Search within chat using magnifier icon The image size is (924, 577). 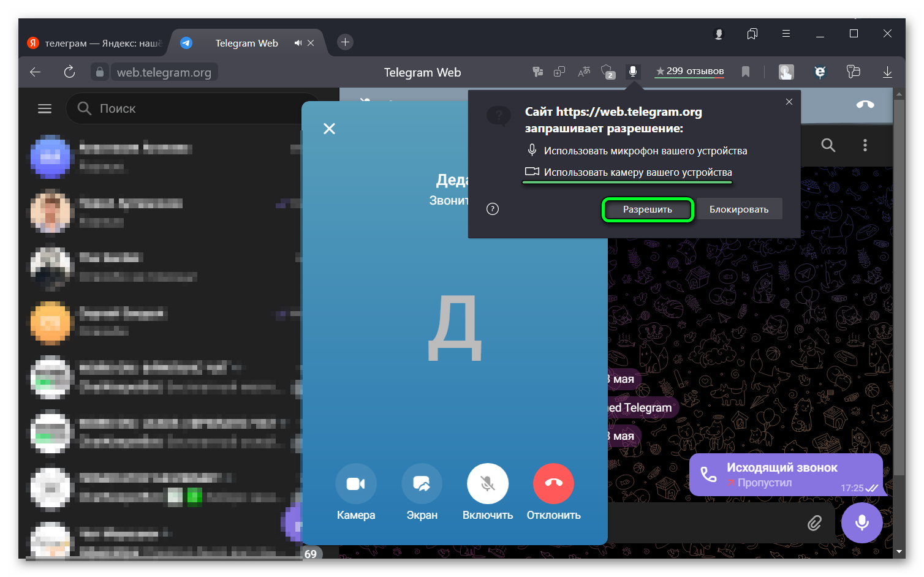tap(828, 145)
